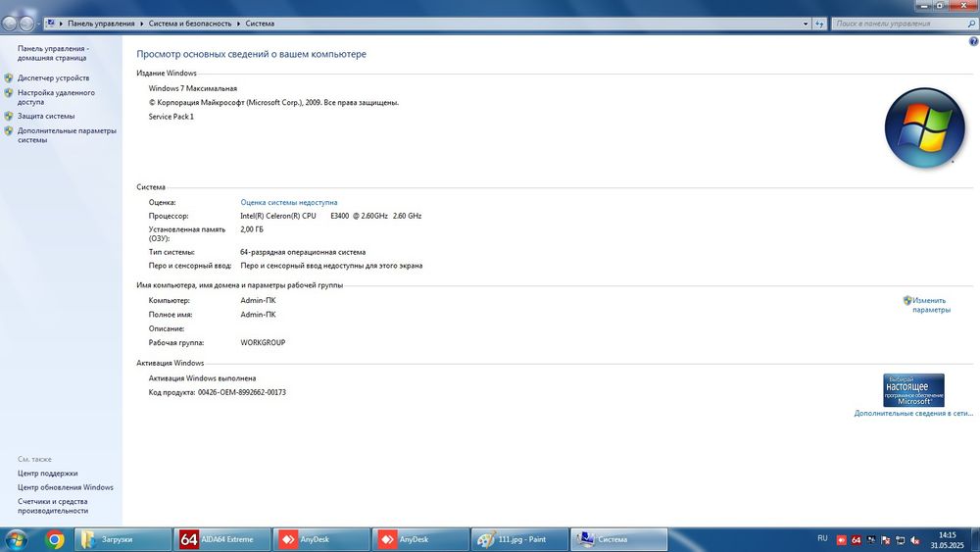Open the 111.jpg Paint taskbar window
This screenshot has height=552, width=980.
pos(519,539)
